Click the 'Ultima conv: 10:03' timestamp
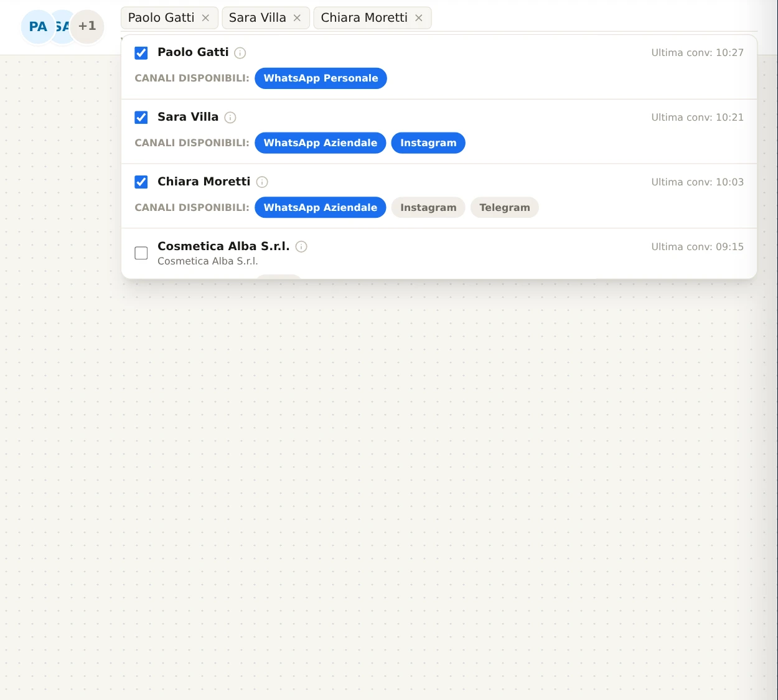The height and width of the screenshot is (700, 778). click(698, 182)
